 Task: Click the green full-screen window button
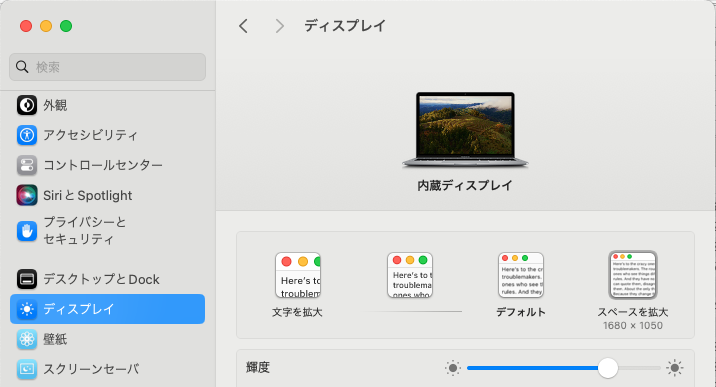66,26
